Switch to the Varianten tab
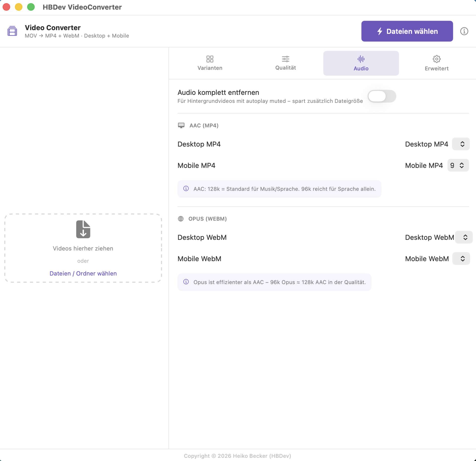476x461 pixels. 210,63
